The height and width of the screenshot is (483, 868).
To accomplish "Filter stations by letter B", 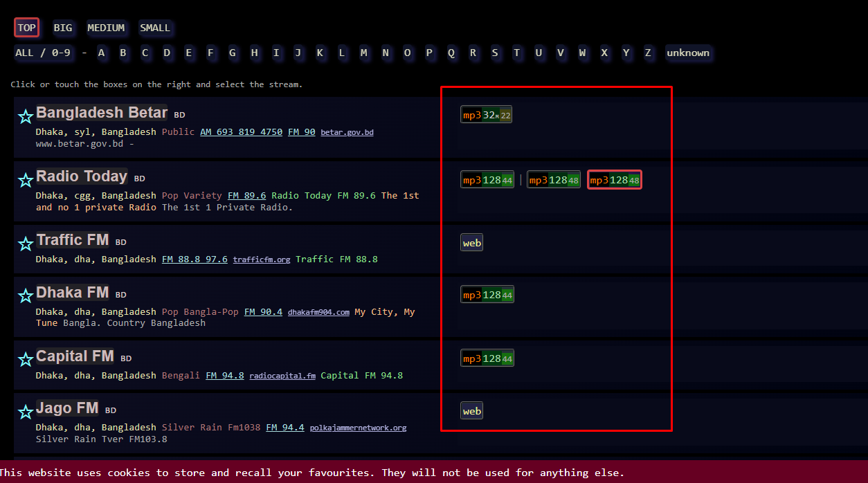I will [x=123, y=53].
